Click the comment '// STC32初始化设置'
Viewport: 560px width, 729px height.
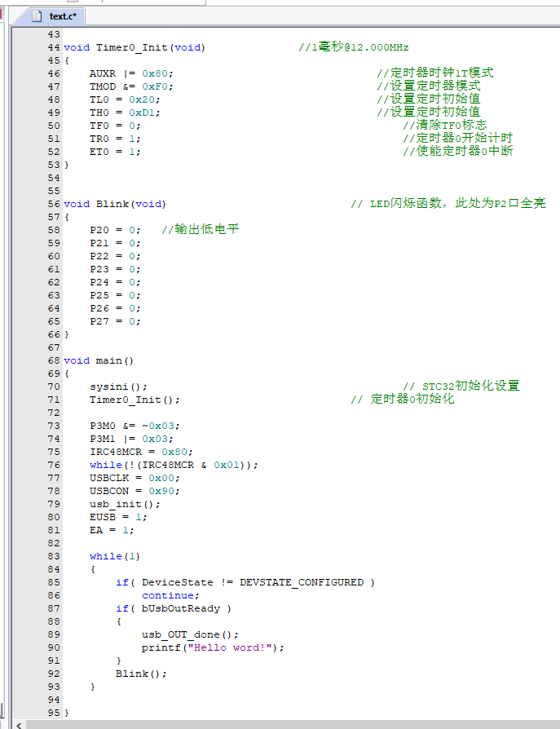tap(461, 386)
